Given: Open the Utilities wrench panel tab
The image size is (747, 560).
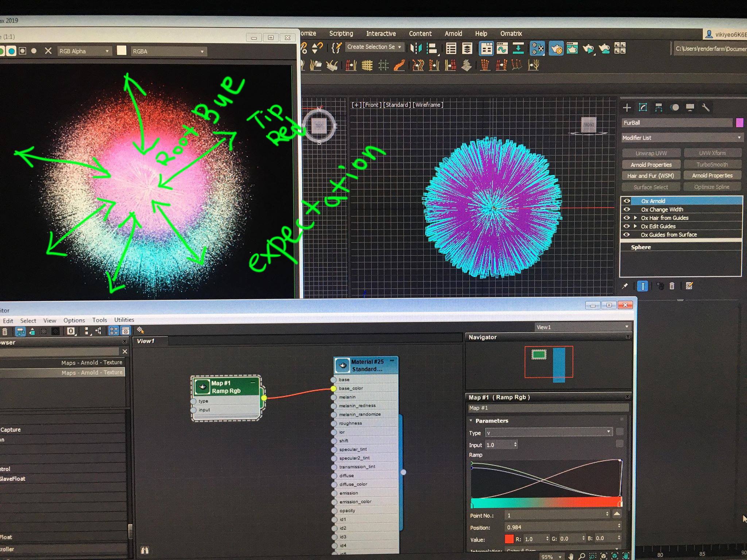Looking at the screenshot, I should [x=706, y=108].
